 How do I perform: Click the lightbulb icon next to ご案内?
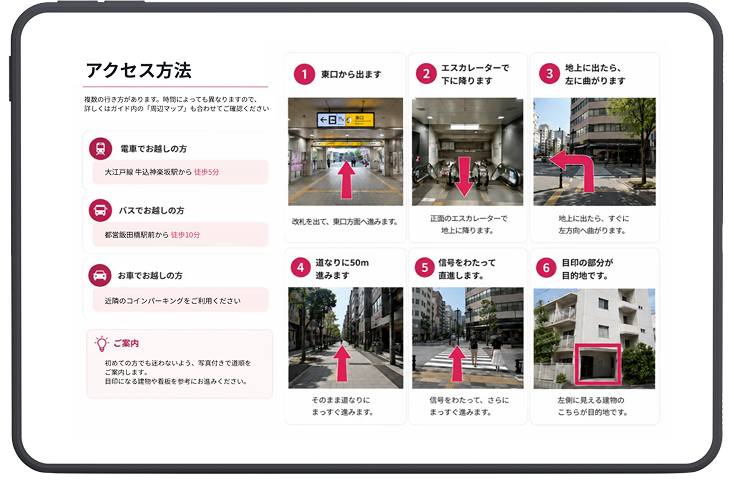[x=102, y=343]
